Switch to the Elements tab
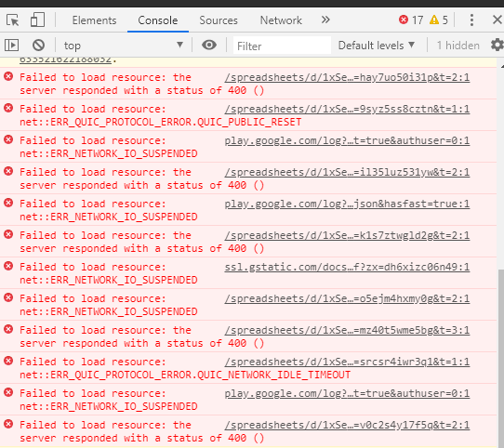 [x=94, y=20]
